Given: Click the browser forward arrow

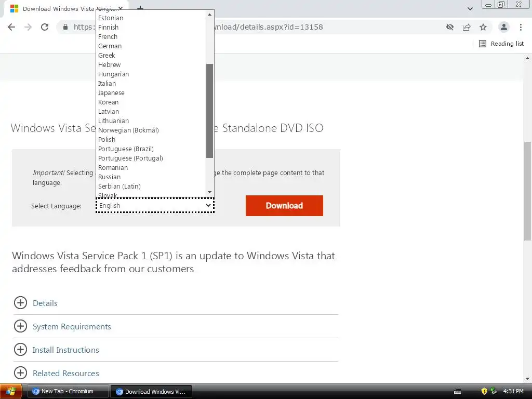Looking at the screenshot, I should coord(28,27).
